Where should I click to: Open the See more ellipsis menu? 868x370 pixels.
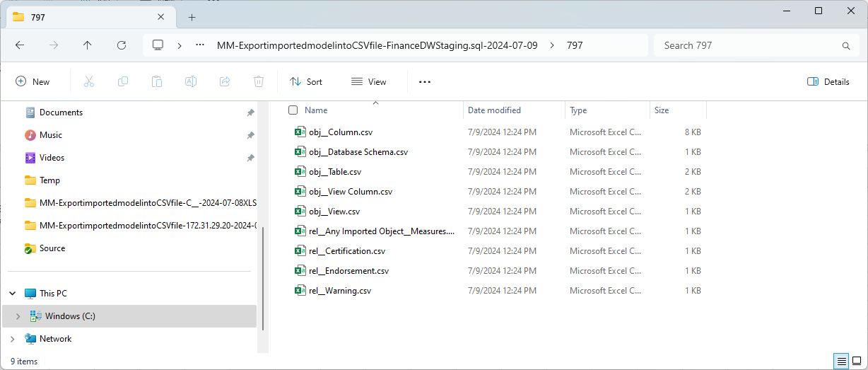(425, 81)
